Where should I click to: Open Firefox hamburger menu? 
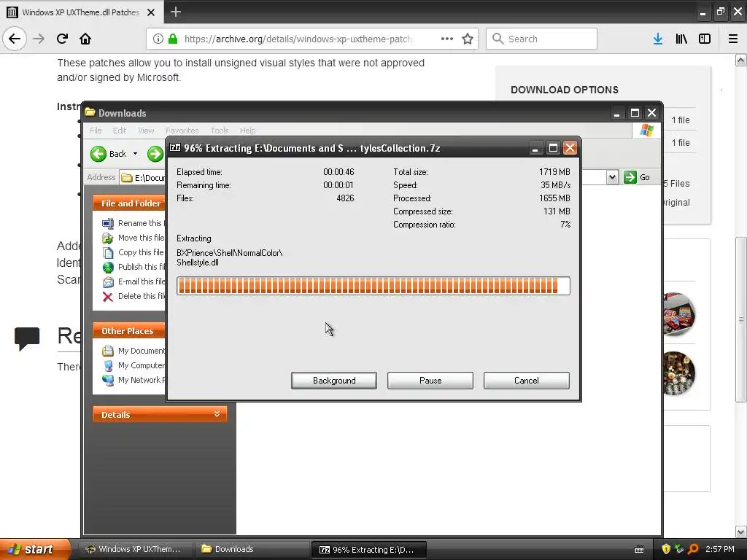coord(733,39)
